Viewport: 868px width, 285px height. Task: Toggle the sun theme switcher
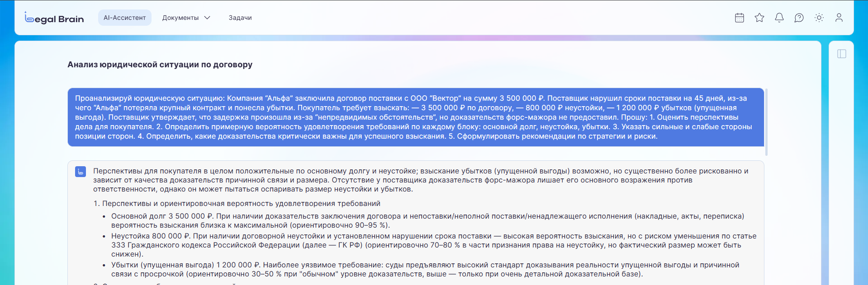tap(819, 18)
